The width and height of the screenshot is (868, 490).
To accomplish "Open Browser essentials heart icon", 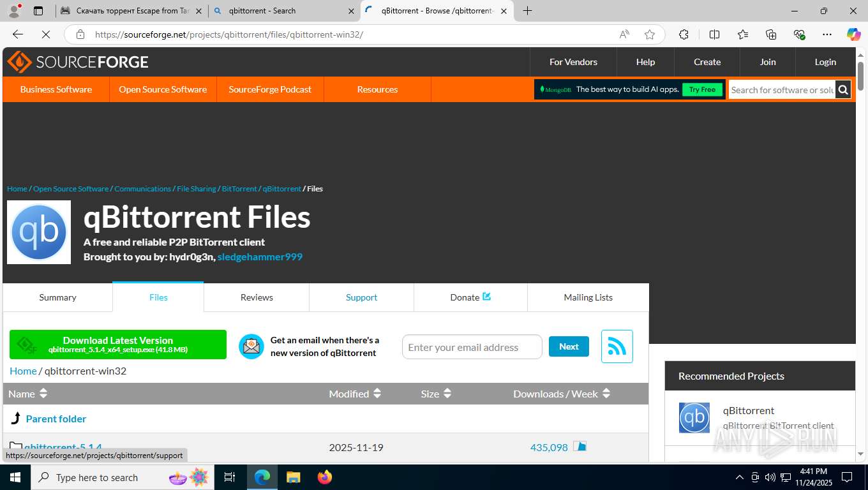I will point(799,34).
